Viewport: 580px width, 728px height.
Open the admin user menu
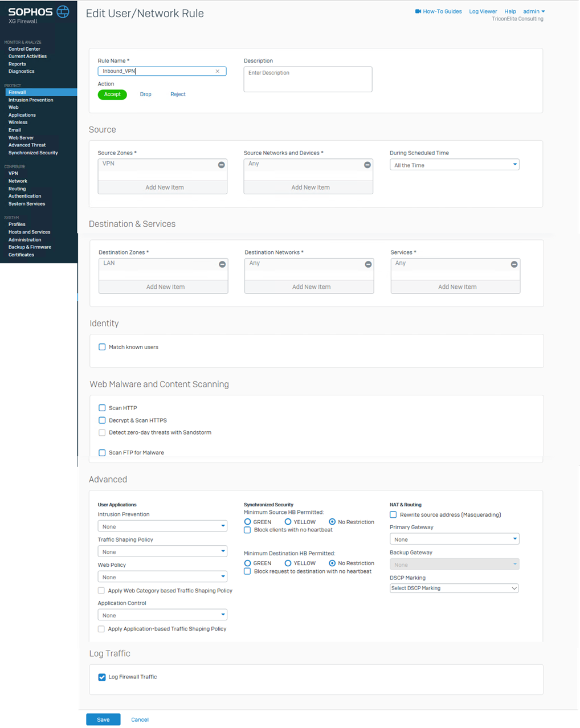[534, 11]
